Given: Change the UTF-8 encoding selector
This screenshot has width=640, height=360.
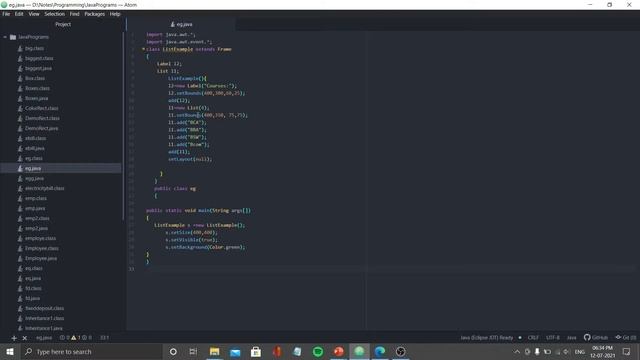Looking at the screenshot, I should 553,338.
